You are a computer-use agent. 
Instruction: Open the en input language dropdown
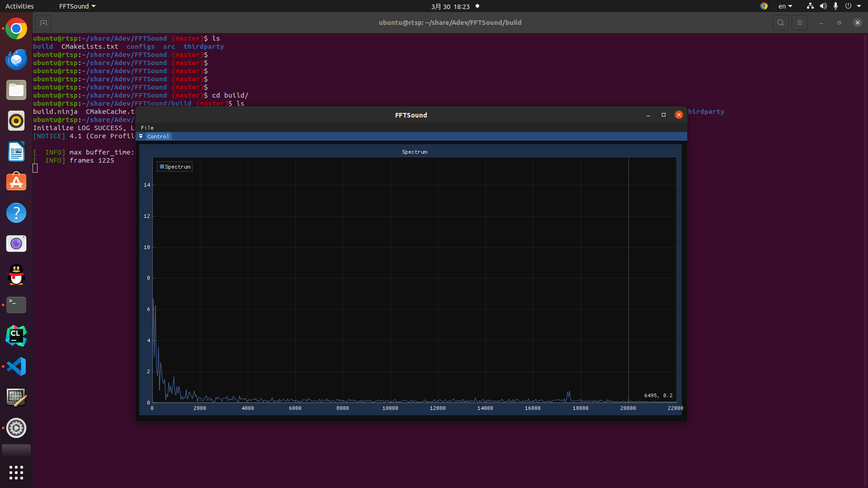tap(785, 6)
